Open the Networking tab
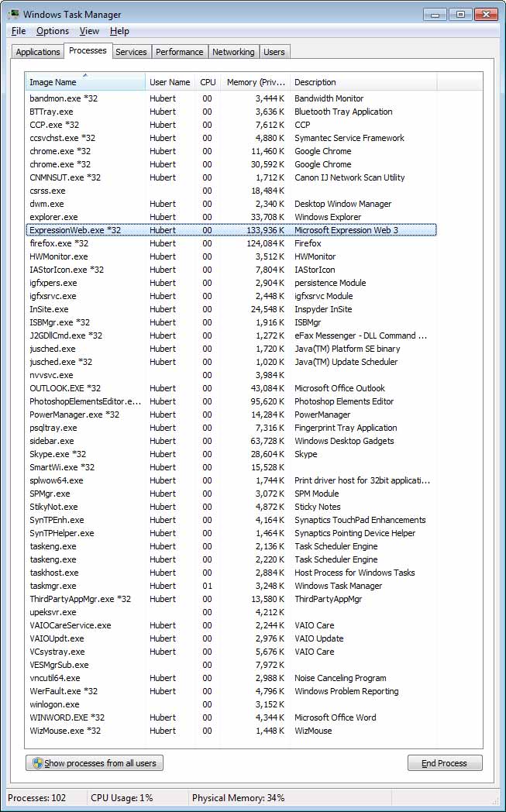This screenshot has height=812, width=506. tap(233, 52)
